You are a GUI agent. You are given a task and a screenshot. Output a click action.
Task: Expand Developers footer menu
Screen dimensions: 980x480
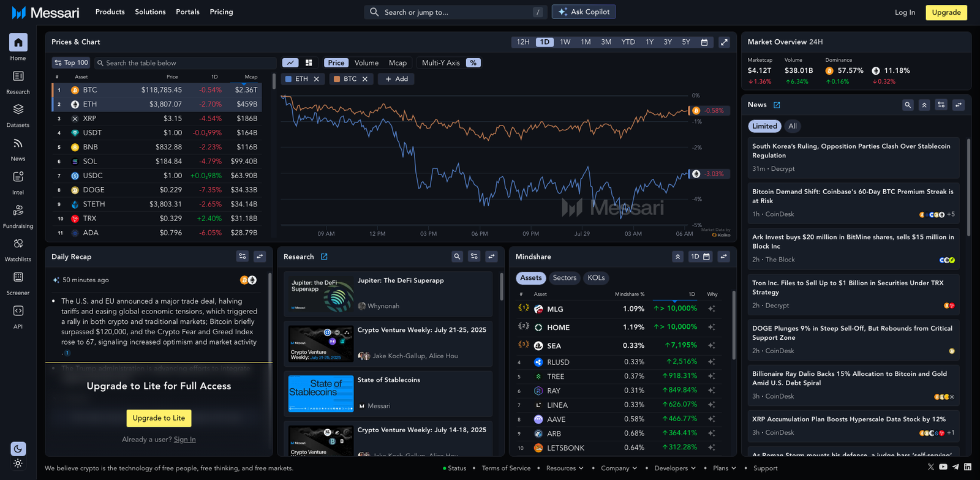(x=675, y=468)
